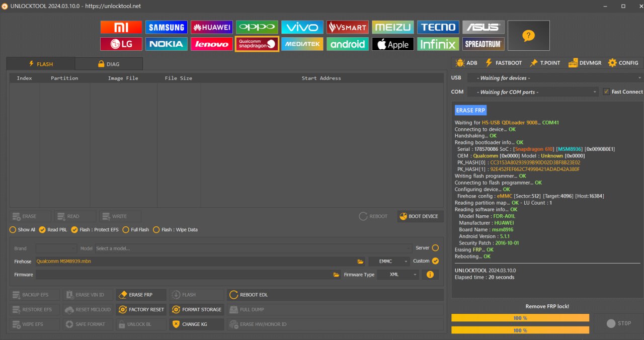Viewport: 644px width, 340px height.
Task: Click the lower 100 % progress bar
Action: point(520,330)
